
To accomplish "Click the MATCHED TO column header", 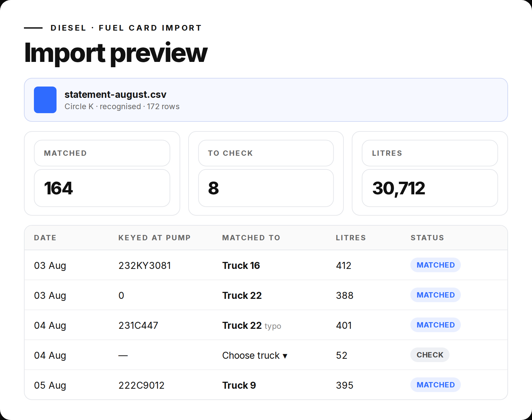I will 251,238.
